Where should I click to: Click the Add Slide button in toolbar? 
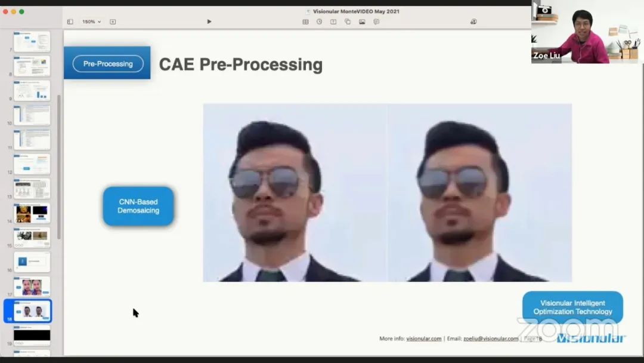[113, 21]
